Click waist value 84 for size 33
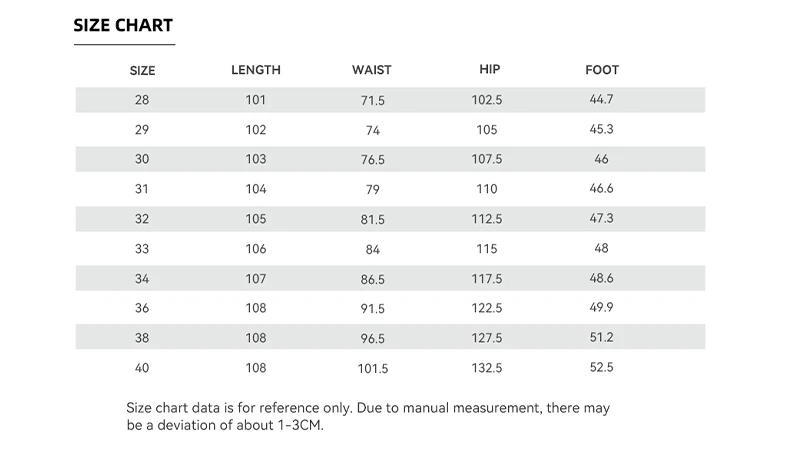This screenshot has height=451, width=790. (x=372, y=249)
